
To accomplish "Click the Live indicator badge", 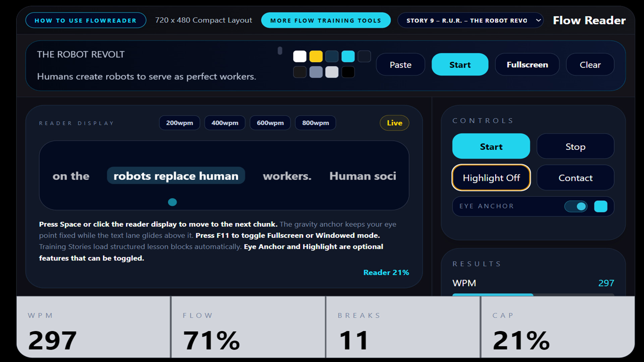I will pos(394,123).
